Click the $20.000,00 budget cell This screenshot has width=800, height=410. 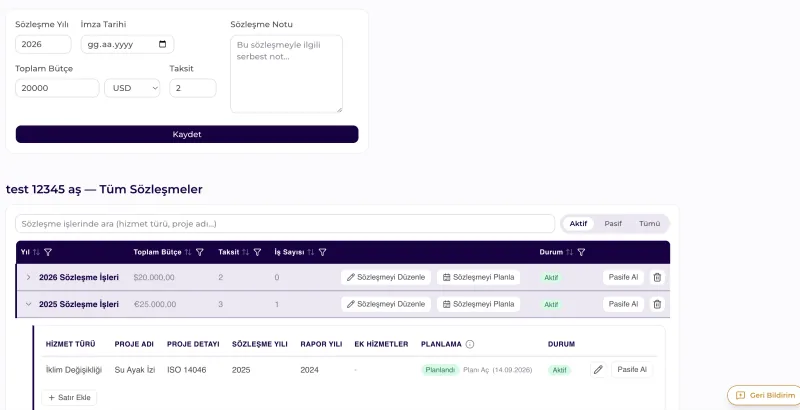pyautogui.click(x=154, y=277)
